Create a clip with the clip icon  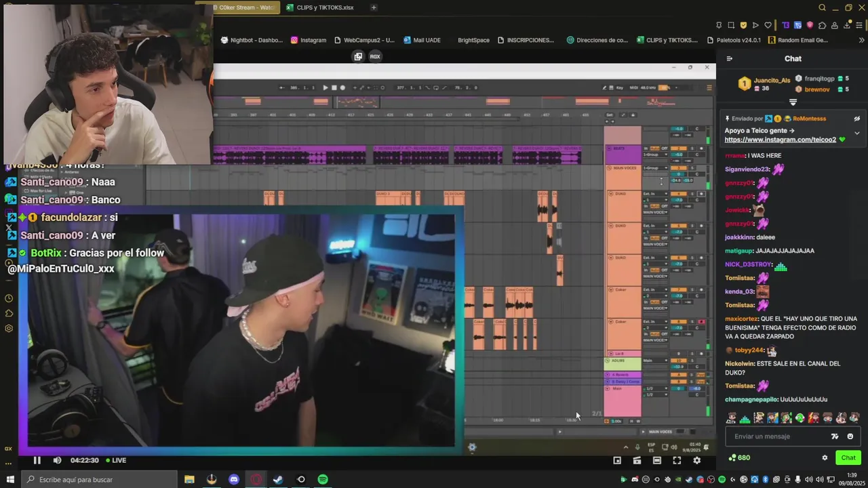pos(637,460)
